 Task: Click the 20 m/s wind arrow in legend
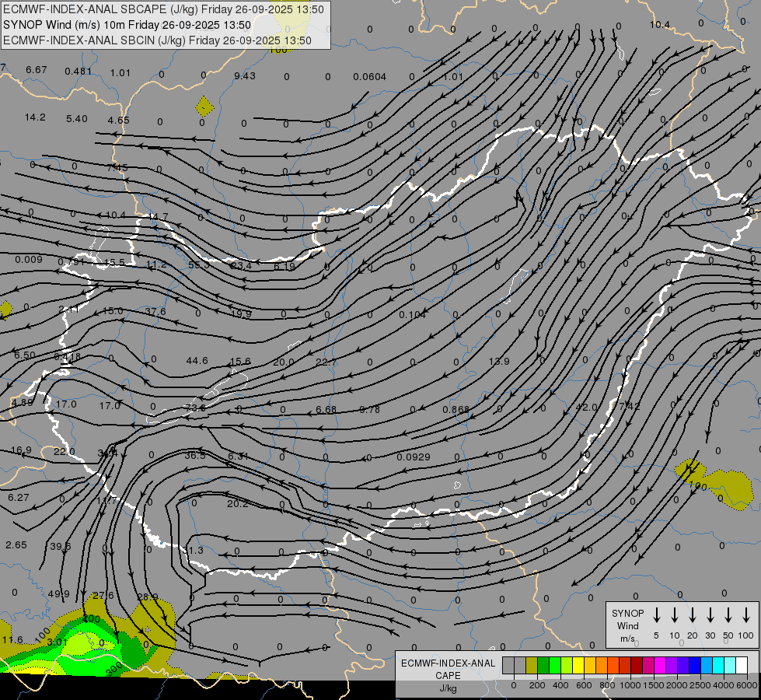pyautogui.click(x=693, y=615)
